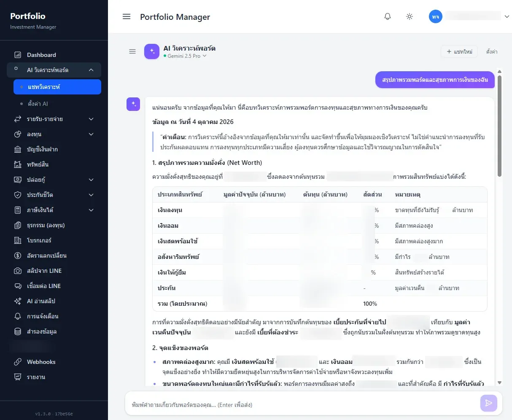Screen dimensions: 512x420
Task: Click the มูลค่าปัจจุบัน (ล้านบาท) column header
Action: (254, 194)
